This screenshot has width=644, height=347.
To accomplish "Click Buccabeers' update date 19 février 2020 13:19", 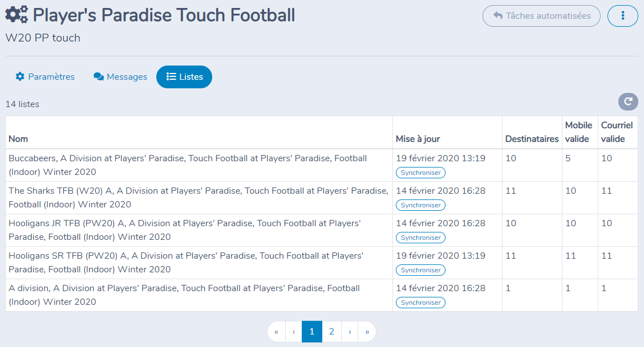I will tap(441, 158).
